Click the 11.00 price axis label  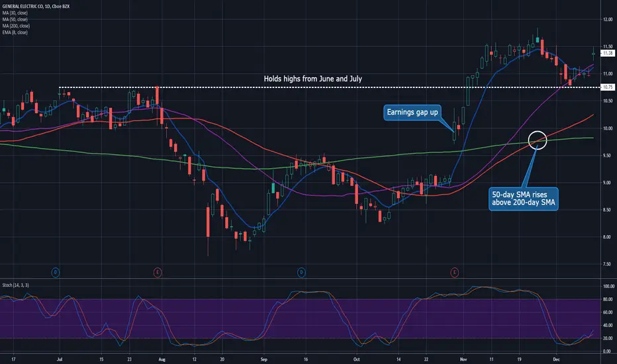click(608, 73)
